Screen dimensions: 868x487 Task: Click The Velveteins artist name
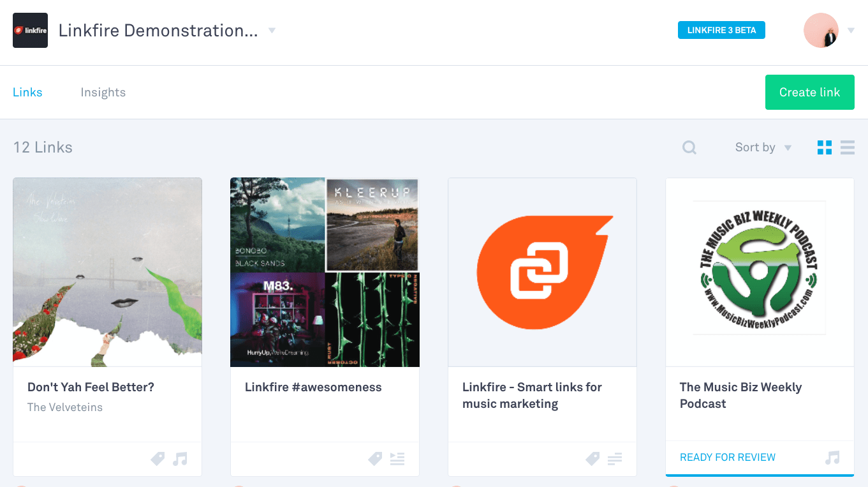click(65, 407)
